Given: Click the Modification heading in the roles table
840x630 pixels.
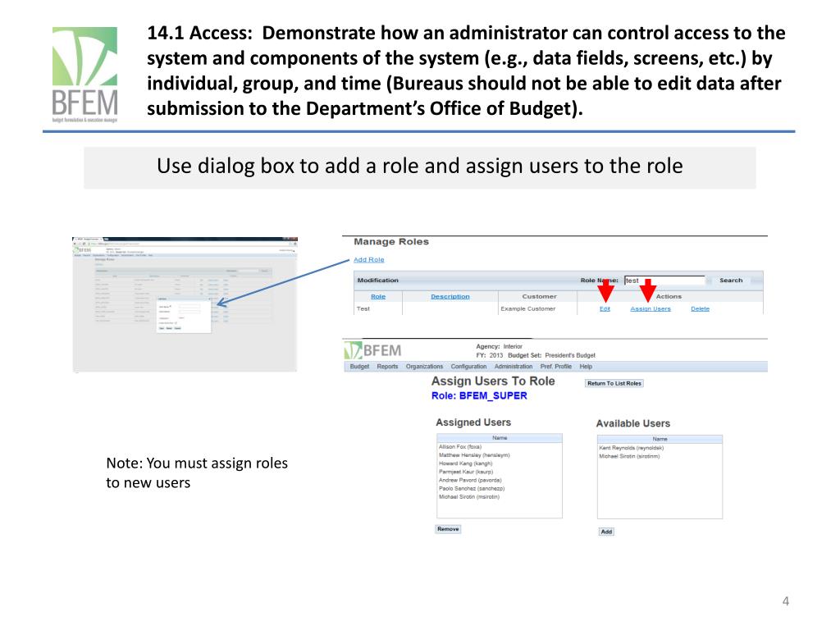Looking at the screenshot, I should pos(377,281).
